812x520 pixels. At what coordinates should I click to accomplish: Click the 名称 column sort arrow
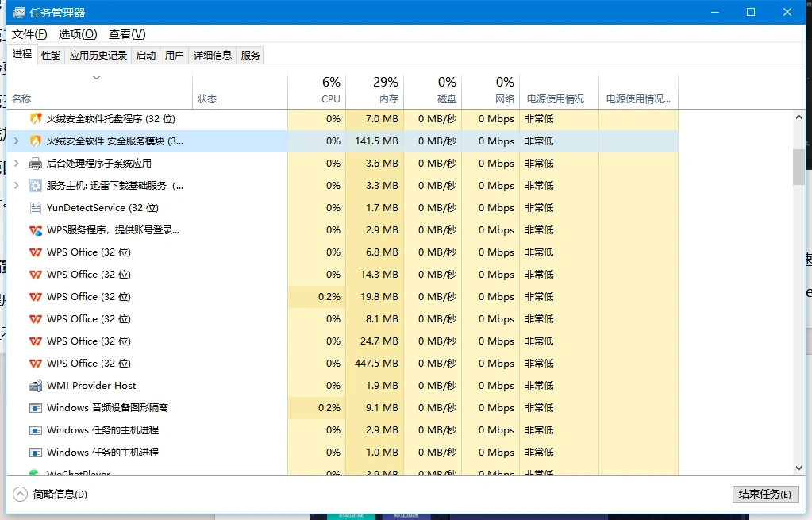(97, 79)
